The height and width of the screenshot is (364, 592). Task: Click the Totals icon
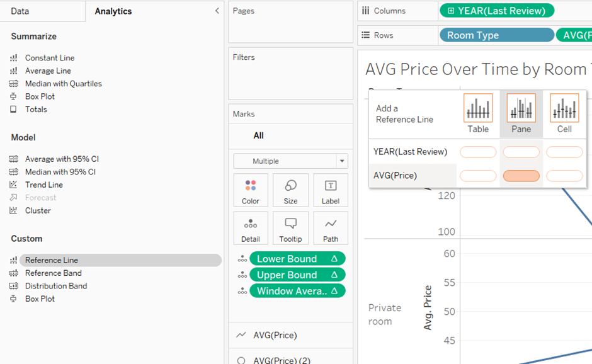pyautogui.click(x=14, y=110)
